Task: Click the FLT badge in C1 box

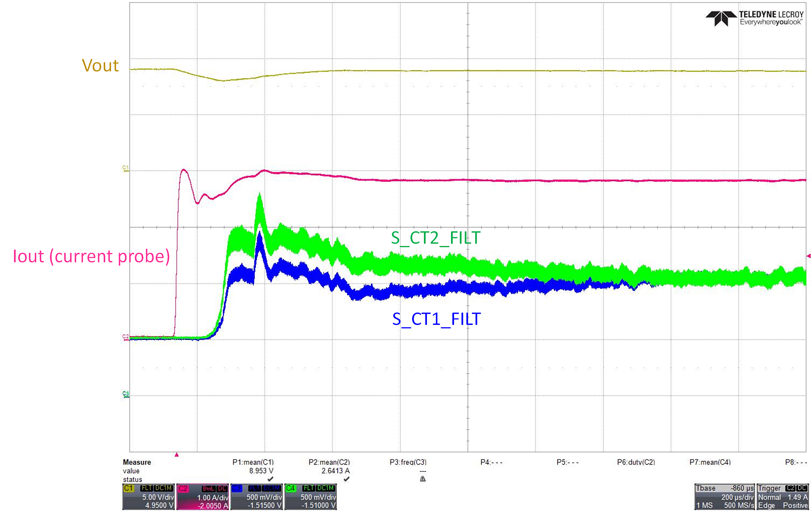Action: coord(146,488)
